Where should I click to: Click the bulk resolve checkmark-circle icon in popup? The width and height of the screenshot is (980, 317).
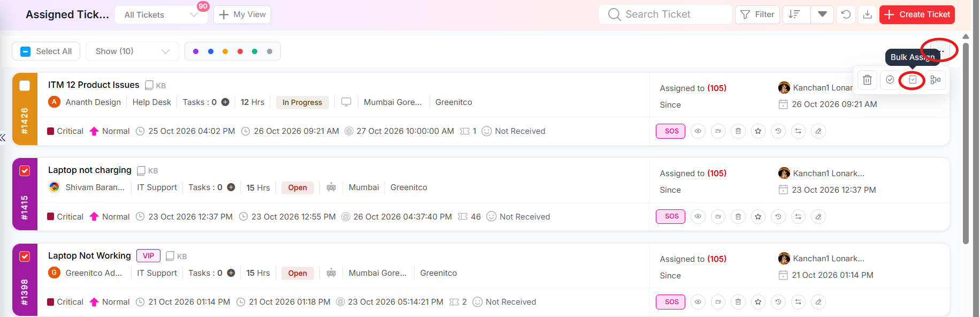tap(890, 80)
